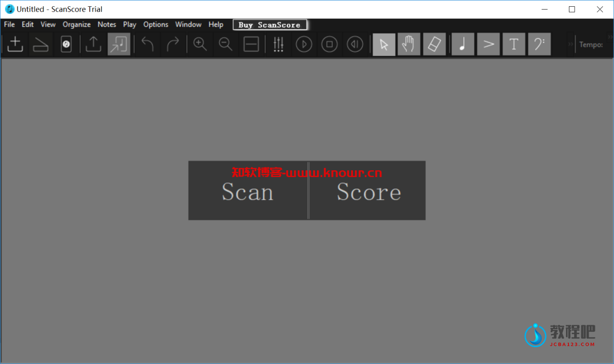The height and width of the screenshot is (364, 614).
Task: Select the Text T tool
Action: coord(514,44)
